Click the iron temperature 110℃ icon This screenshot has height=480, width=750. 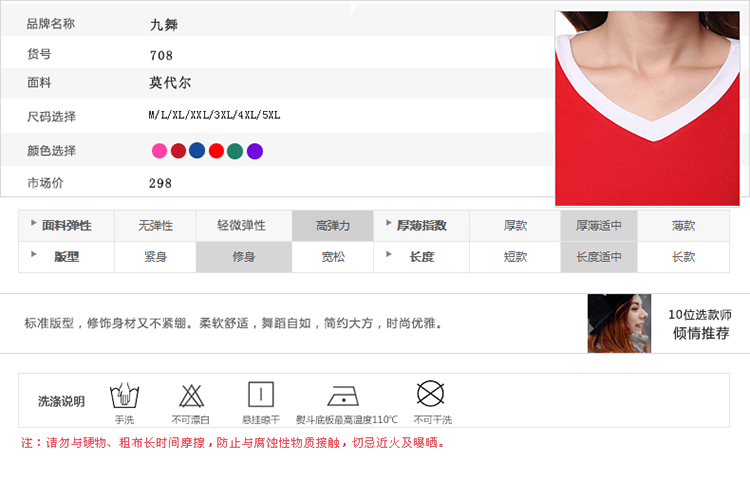point(346,395)
